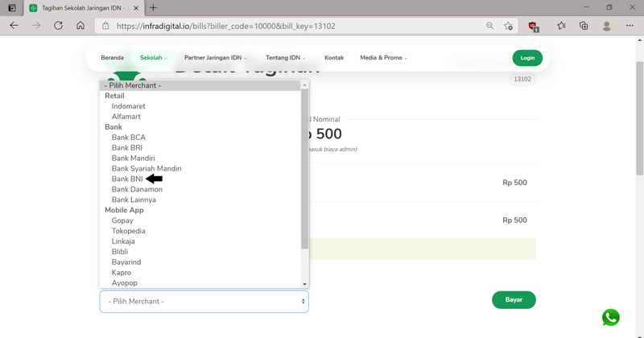Screen dimensions: 644x338
Task: Click the merchant list scroll-up arrow
Action: (304, 85)
